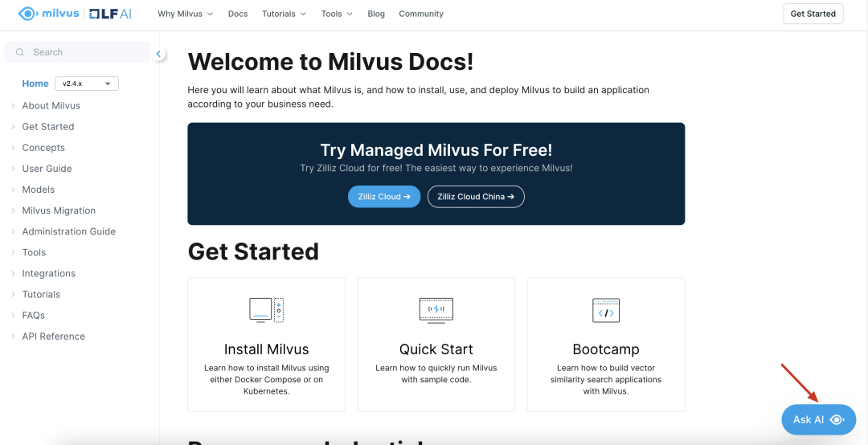Expand the About Milvus section arrow
This screenshot has width=868, height=445.
[14, 106]
